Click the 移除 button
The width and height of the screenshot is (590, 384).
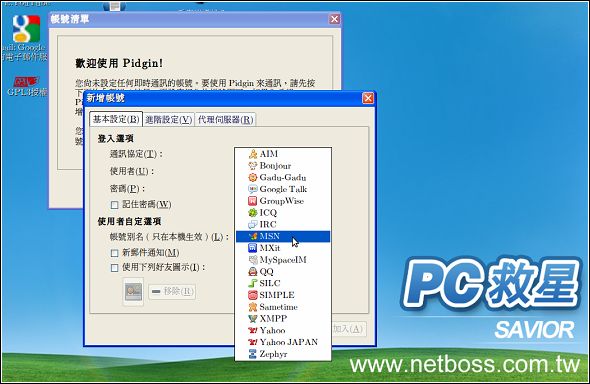pyautogui.click(x=172, y=291)
